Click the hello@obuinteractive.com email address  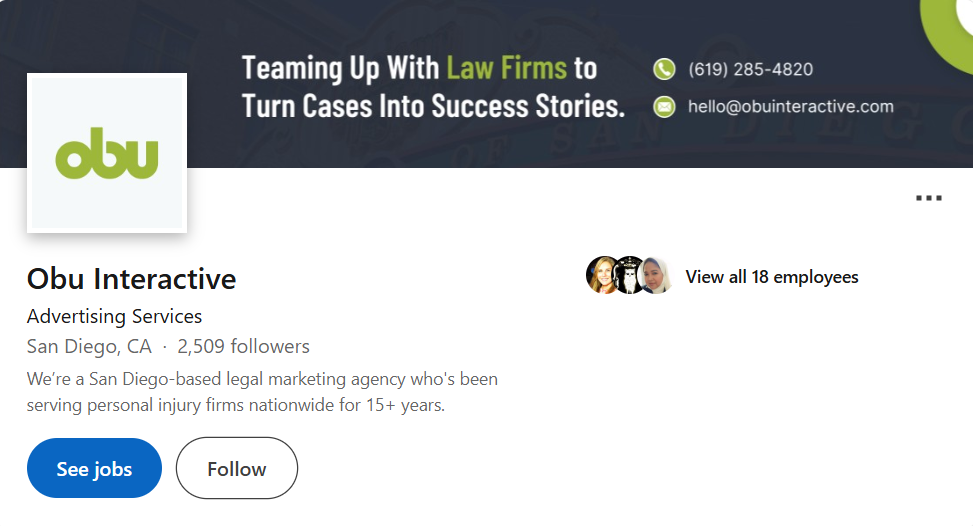coord(790,106)
